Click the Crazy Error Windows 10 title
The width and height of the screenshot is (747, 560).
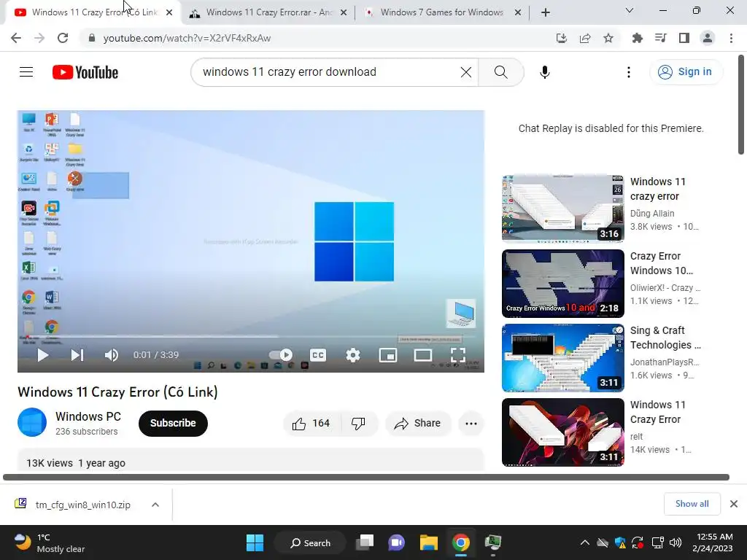pyautogui.click(x=662, y=263)
